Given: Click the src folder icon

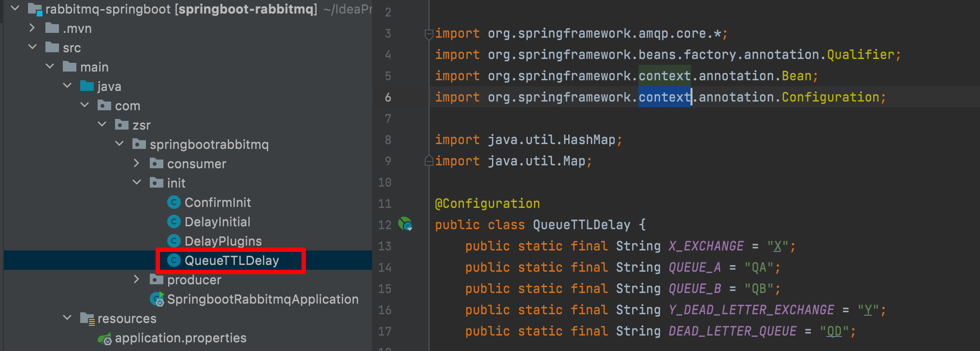Looking at the screenshot, I should [x=52, y=47].
